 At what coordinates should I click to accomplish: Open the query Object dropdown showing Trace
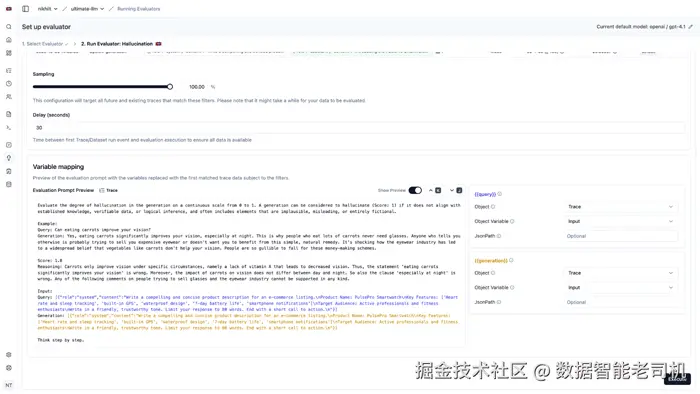point(620,207)
